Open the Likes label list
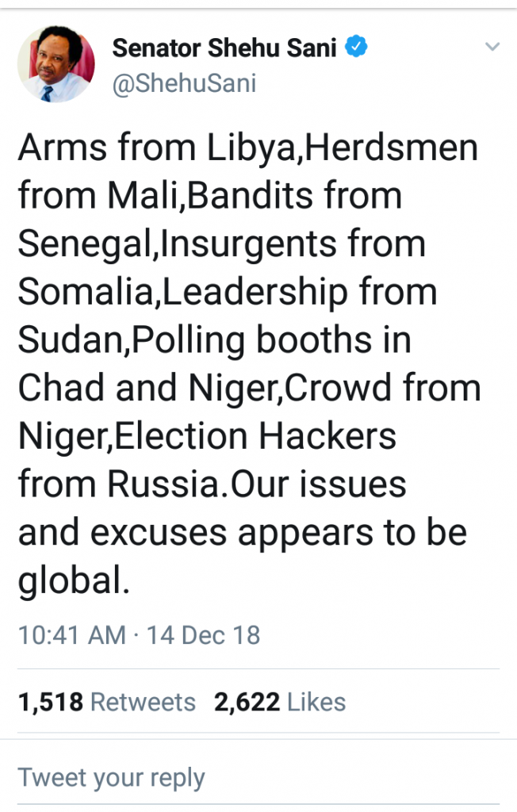The width and height of the screenshot is (517, 812). point(316,702)
